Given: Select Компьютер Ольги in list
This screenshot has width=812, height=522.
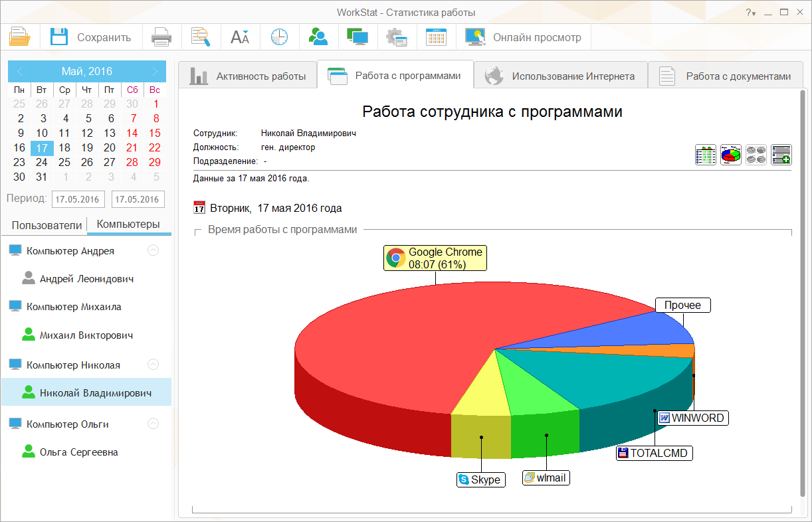Looking at the screenshot, I should pyautogui.click(x=68, y=424).
